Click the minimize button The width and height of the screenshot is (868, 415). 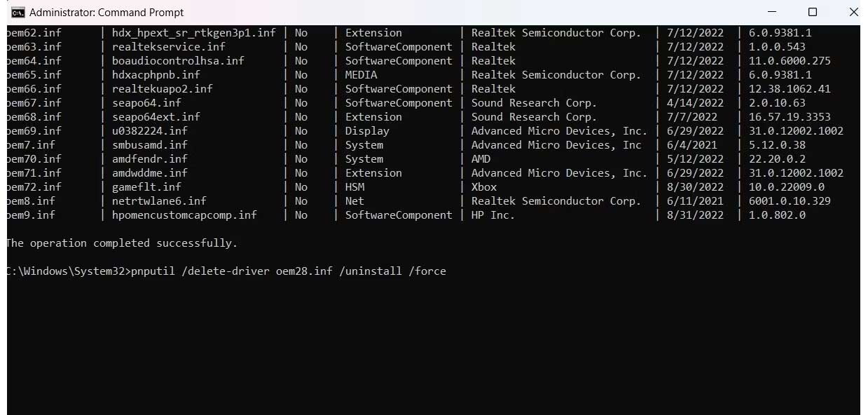tap(771, 12)
